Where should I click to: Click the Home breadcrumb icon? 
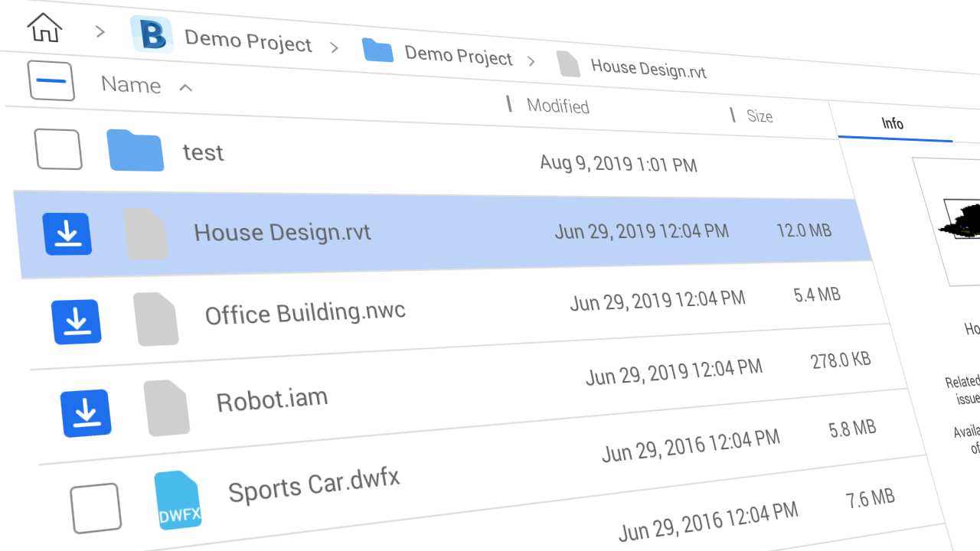[44, 28]
